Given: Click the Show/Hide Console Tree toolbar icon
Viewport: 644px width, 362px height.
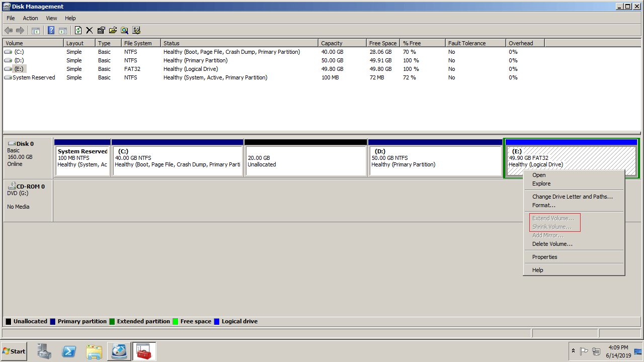Looking at the screenshot, I should [36, 30].
